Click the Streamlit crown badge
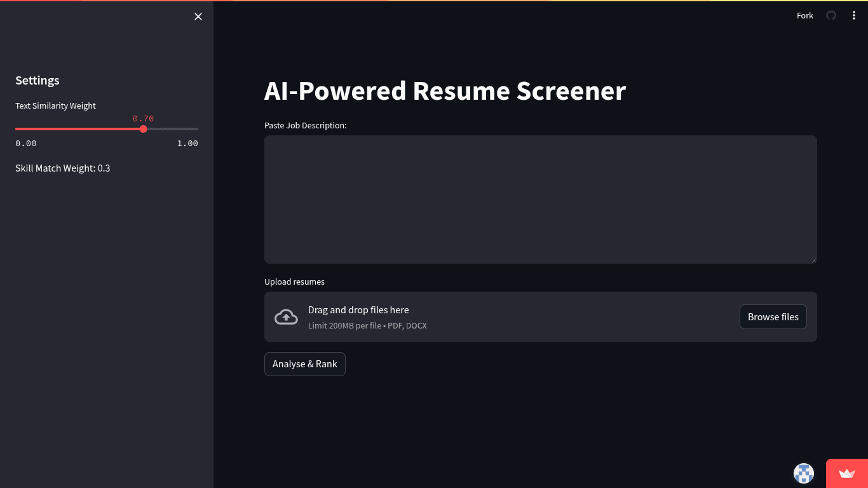Image resolution: width=868 pixels, height=488 pixels. [x=847, y=473]
